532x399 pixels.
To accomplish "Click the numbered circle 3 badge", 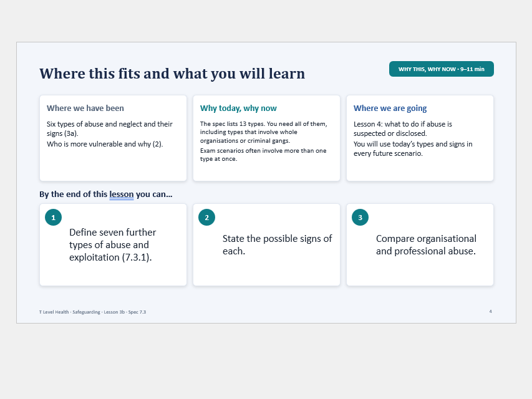I will 360,218.
